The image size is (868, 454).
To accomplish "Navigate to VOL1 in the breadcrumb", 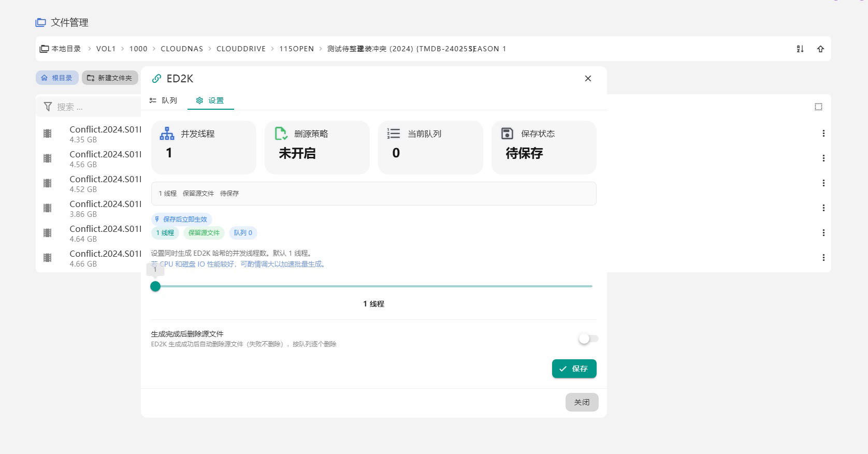I will [106, 49].
